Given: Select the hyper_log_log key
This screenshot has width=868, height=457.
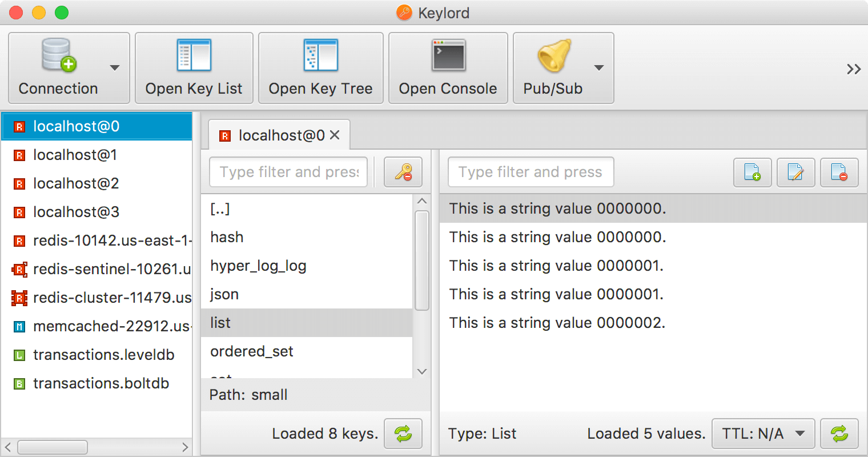Looking at the screenshot, I should (x=307, y=266).
